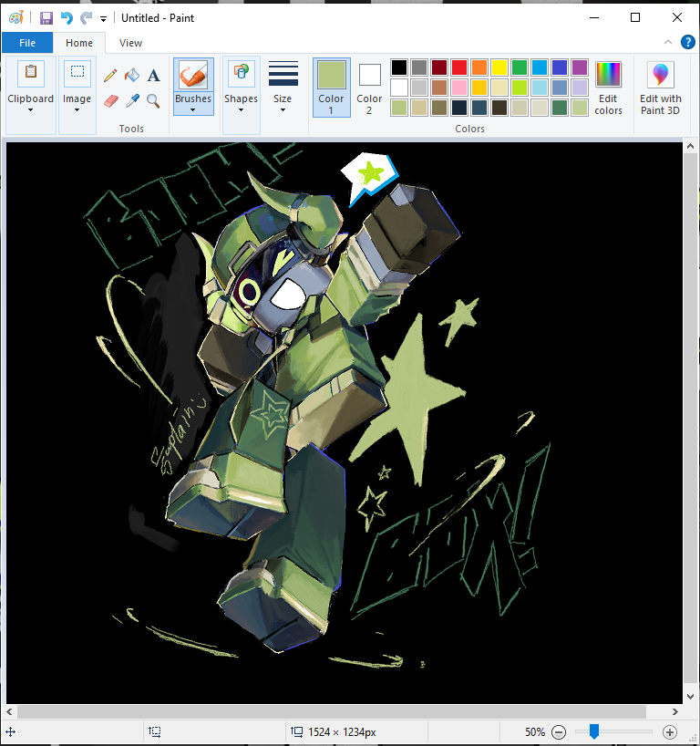Pick the yellow color swatch
The height and width of the screenshot is (746, 700).
(499, 67)
